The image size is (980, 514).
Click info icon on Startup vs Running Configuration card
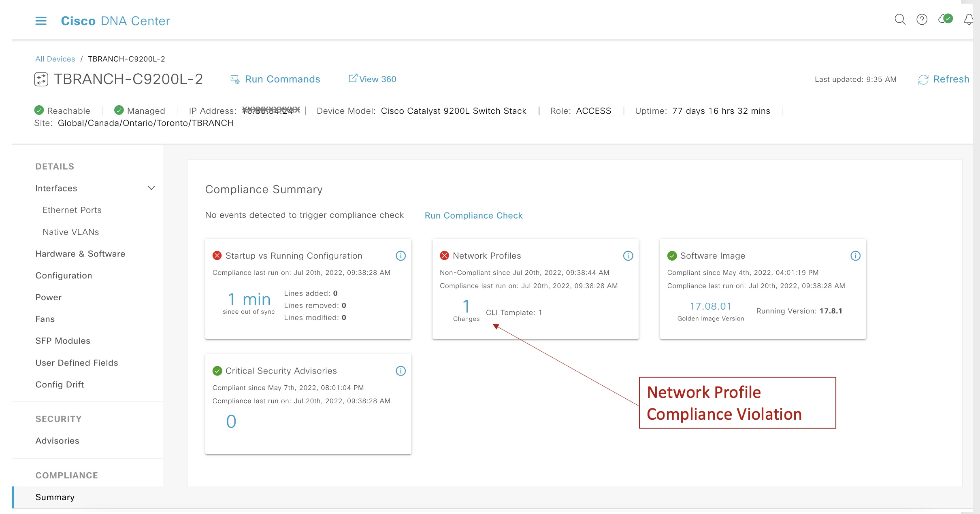tap(401, 256)
